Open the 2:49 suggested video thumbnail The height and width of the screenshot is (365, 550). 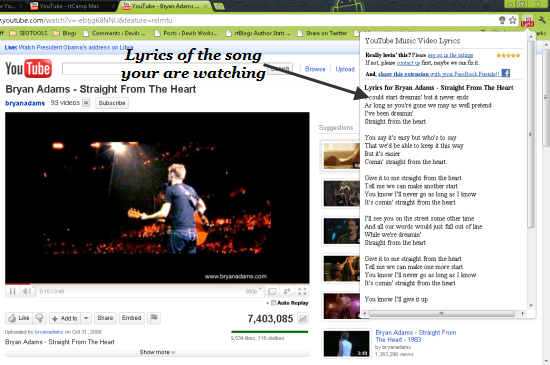[346, 344]
